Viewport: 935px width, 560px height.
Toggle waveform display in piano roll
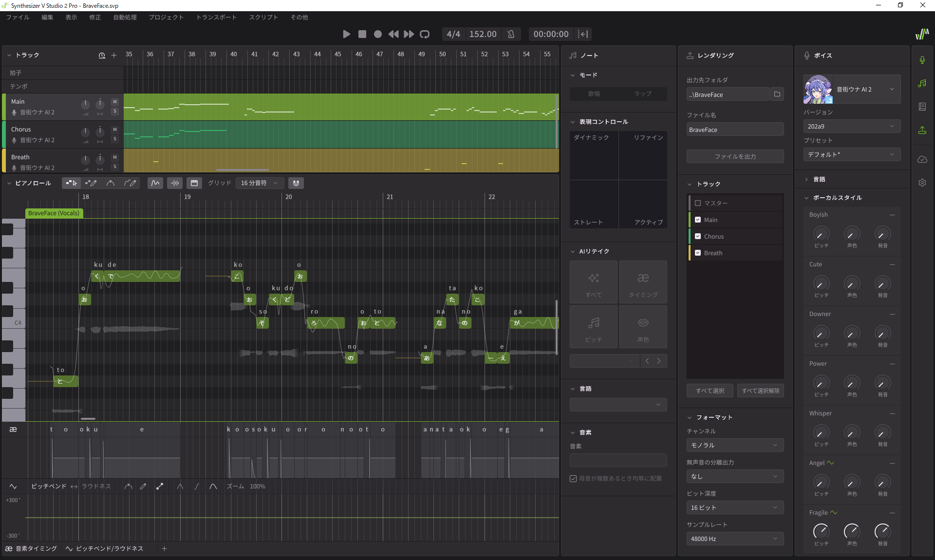[x=174, y=183]
